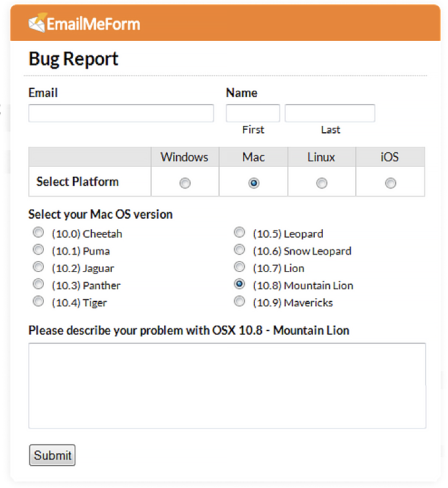
Task: Click the 'Please describe your problem' label
Action: pos(189,330)
